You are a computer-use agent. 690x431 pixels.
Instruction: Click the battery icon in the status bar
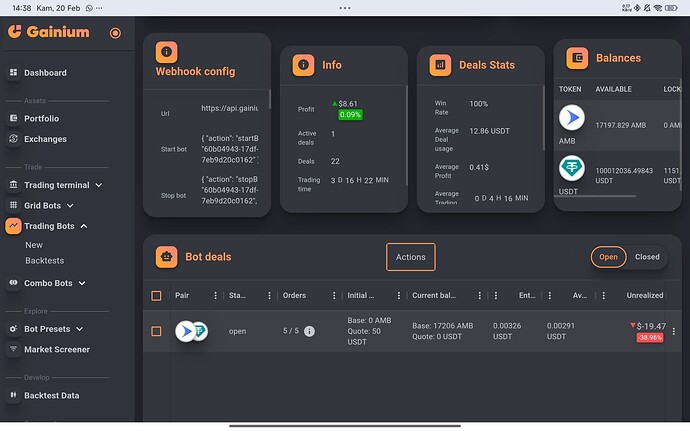pyautogui.click(x=671, y=8)
